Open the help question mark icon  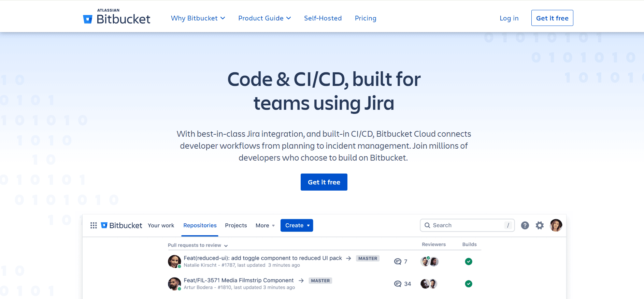click(525, 225)
